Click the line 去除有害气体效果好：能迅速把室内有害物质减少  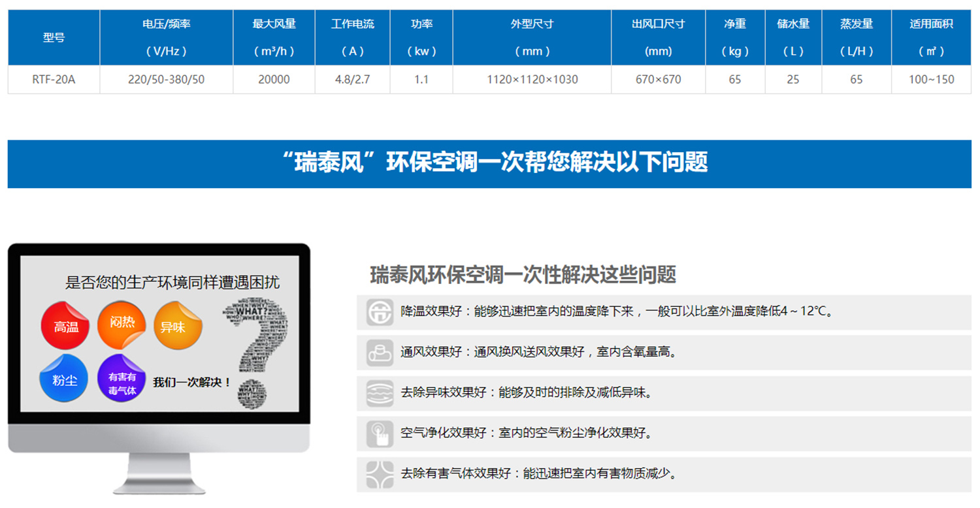538,474
